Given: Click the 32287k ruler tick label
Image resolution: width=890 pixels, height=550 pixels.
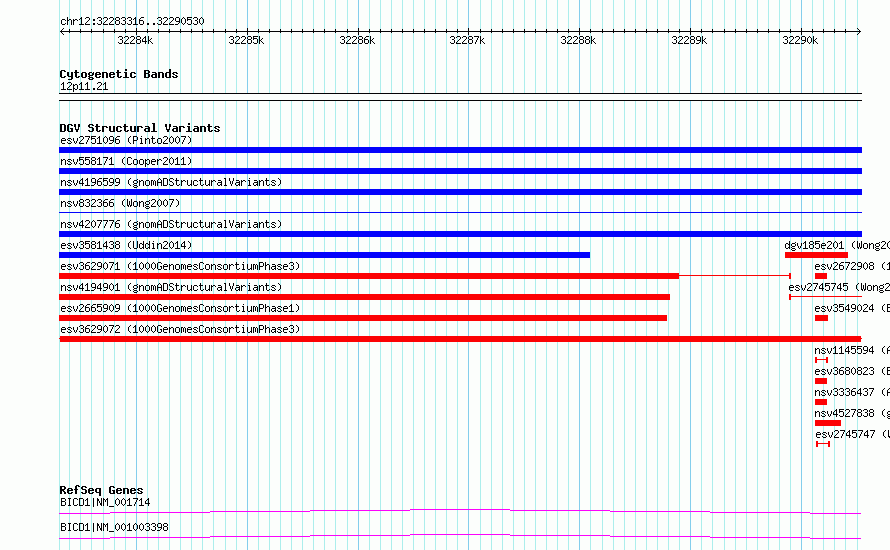Looking at the screenshot, I should 467,40.
